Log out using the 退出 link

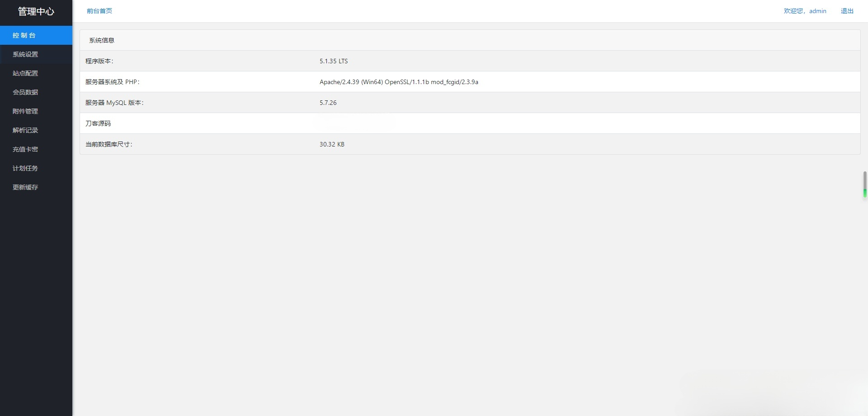point(847,11)
